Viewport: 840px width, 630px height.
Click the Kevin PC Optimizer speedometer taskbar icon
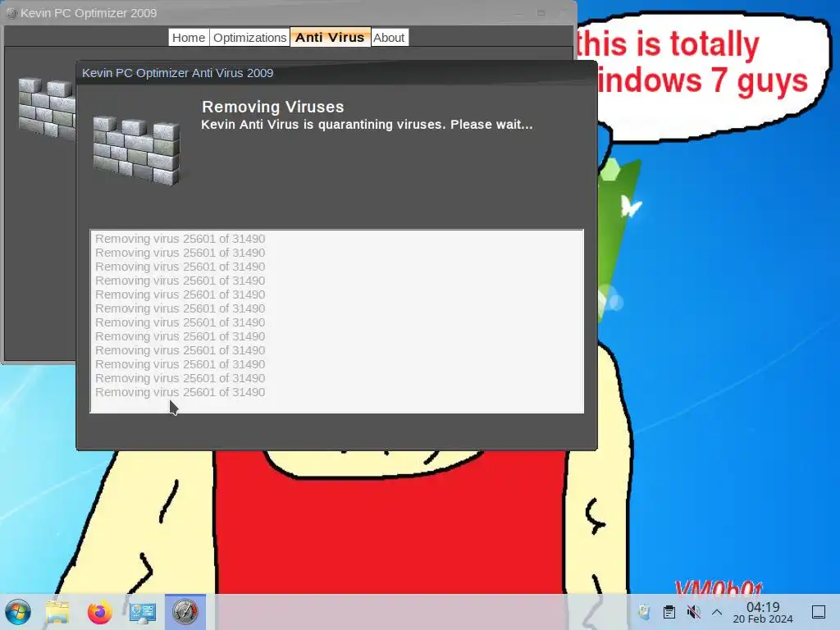(x=185, y=612)
